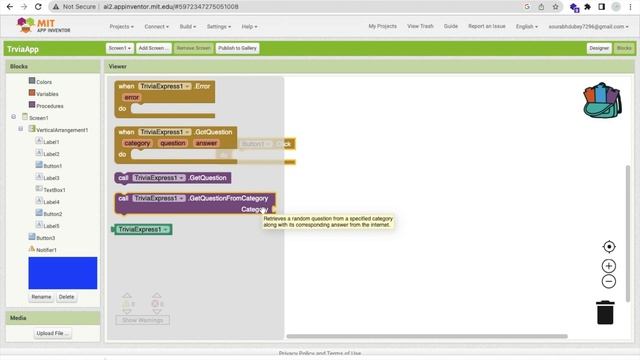
Task: Click the share page icon
Action: pos(541,7)
